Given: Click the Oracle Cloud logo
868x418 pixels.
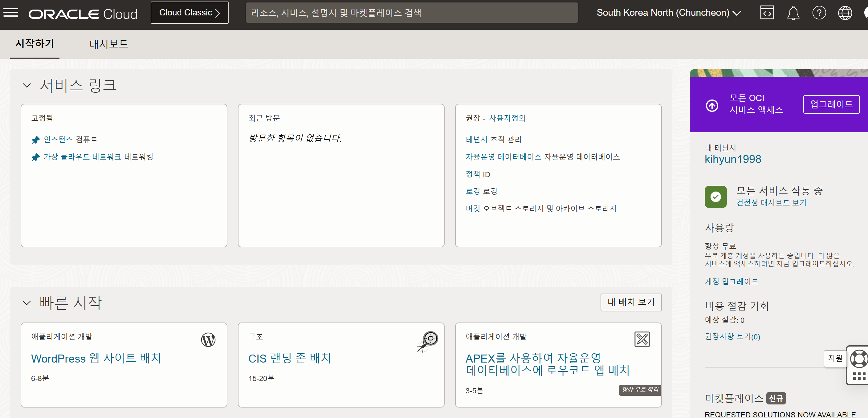Looking at the screenshot, I should (x=83, y=14).
